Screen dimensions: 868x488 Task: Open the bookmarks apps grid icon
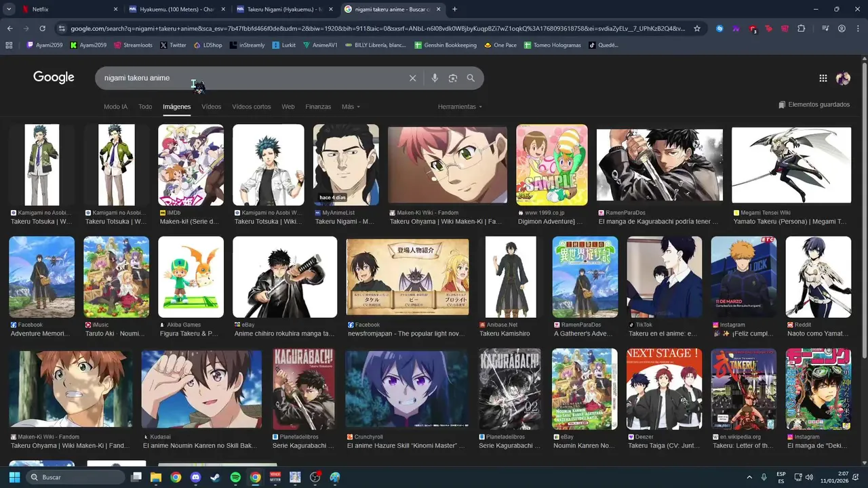point(9,45)
